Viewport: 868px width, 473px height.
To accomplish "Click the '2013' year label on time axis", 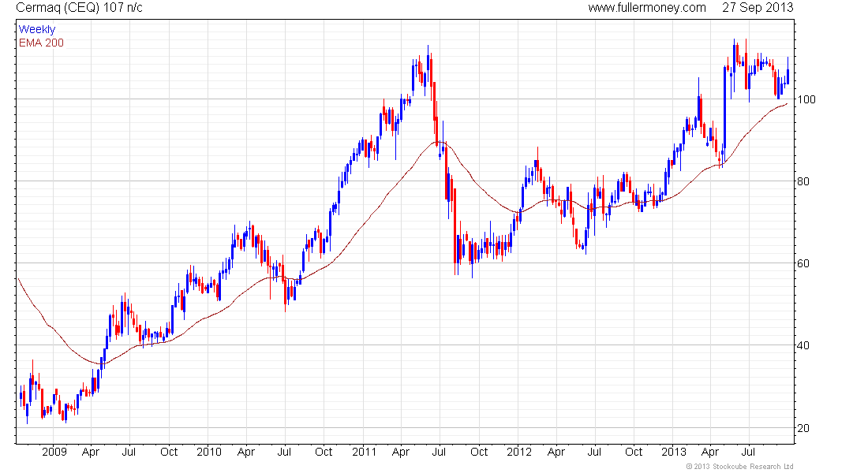I will coord(674,452).
